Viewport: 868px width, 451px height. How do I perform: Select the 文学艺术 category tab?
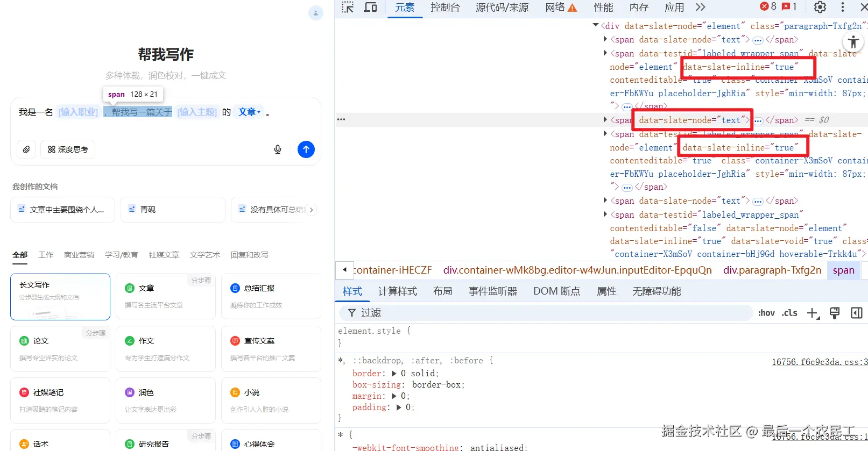(205, 255)
